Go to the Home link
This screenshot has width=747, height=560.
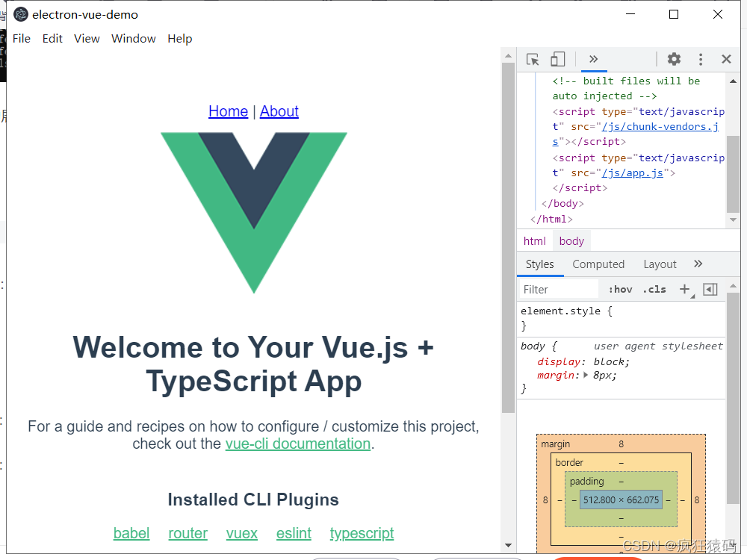(228, 111)
